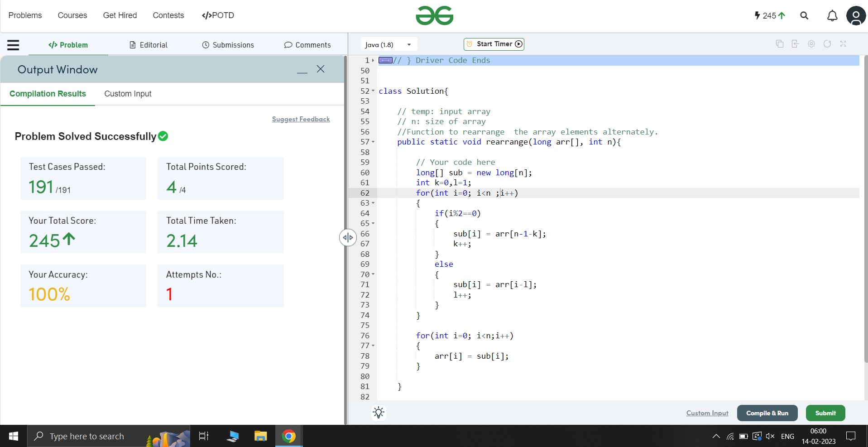Open Windows Start menu
The width and height of the screenshot is (868, 447).
click(14, 436)
